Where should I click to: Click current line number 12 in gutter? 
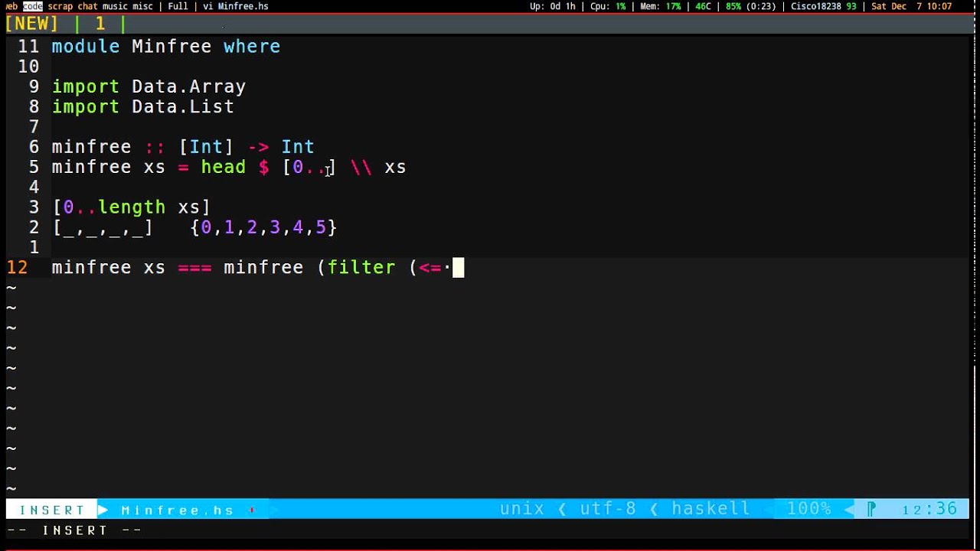click(17, 267)
